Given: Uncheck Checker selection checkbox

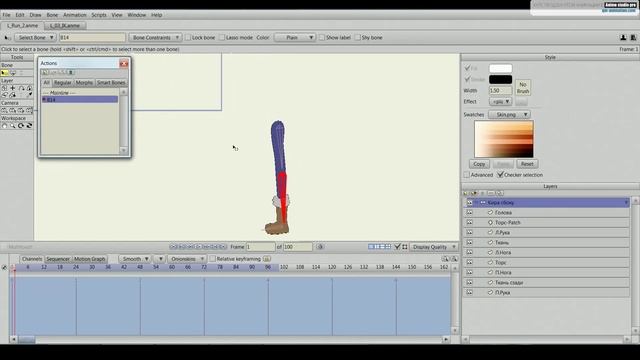Looking at the screenshot, I should tap(500, 175).
